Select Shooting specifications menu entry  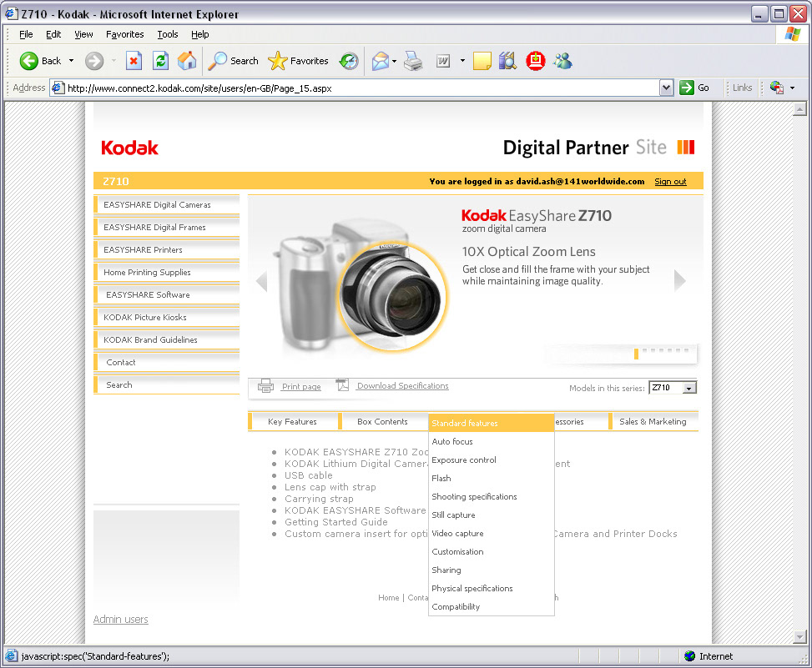pos(491,497)
